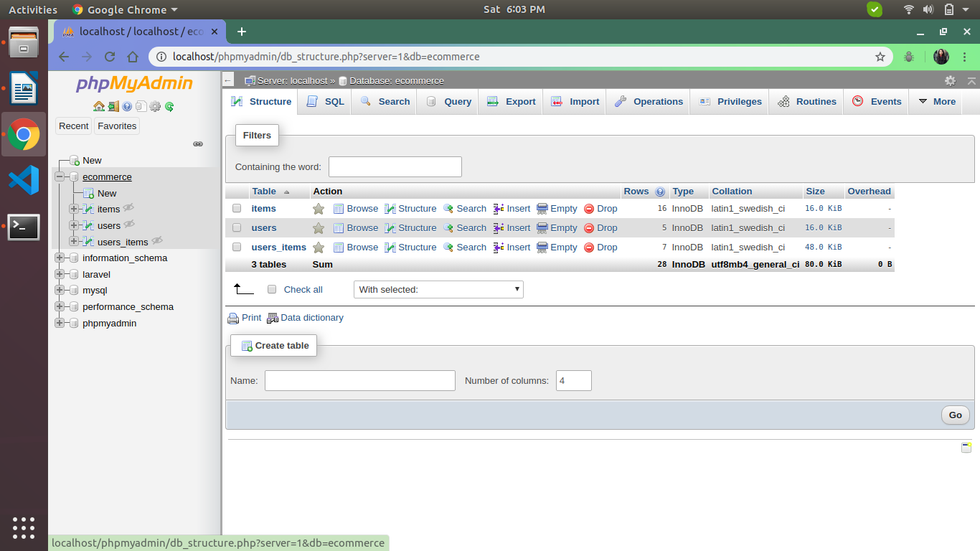Tick the checkbox for the items table
Viewport: 980px width, 551px height.
(237, 209)
